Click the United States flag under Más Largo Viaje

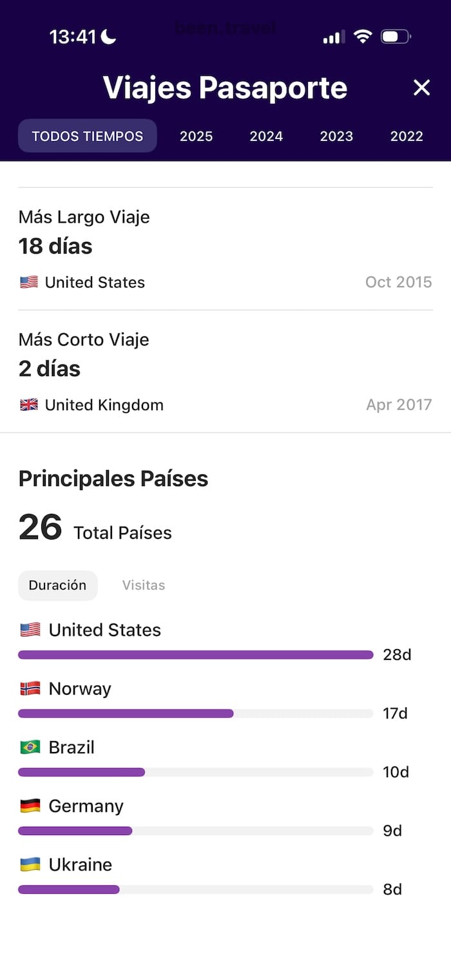click(28, 281)
